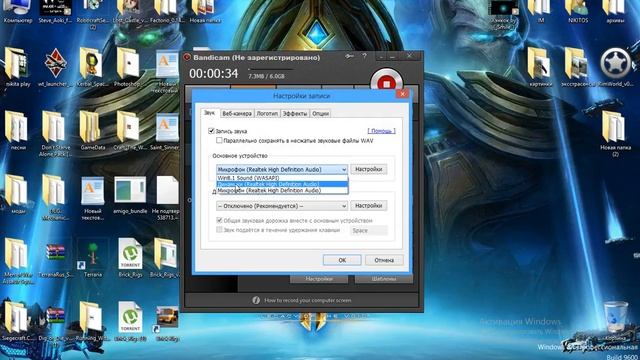Stop the Bandicam recording with red button
This screenshot has width=640, height=360.
tap(386, 82)
